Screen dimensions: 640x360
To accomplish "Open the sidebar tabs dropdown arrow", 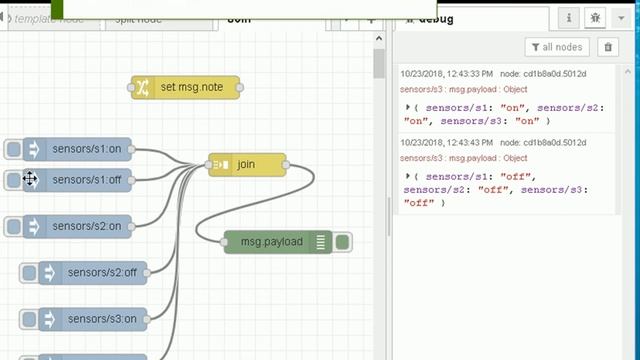I will point(621,18).
